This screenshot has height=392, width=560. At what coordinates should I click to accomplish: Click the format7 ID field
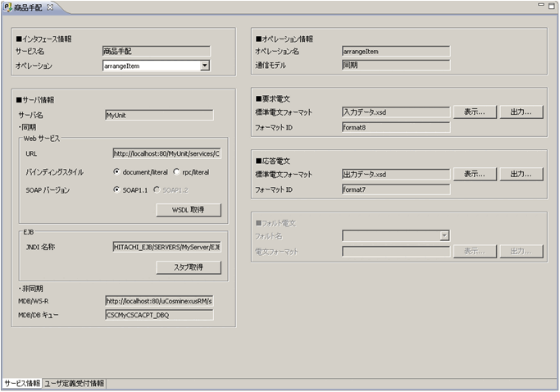click(396, 189)
